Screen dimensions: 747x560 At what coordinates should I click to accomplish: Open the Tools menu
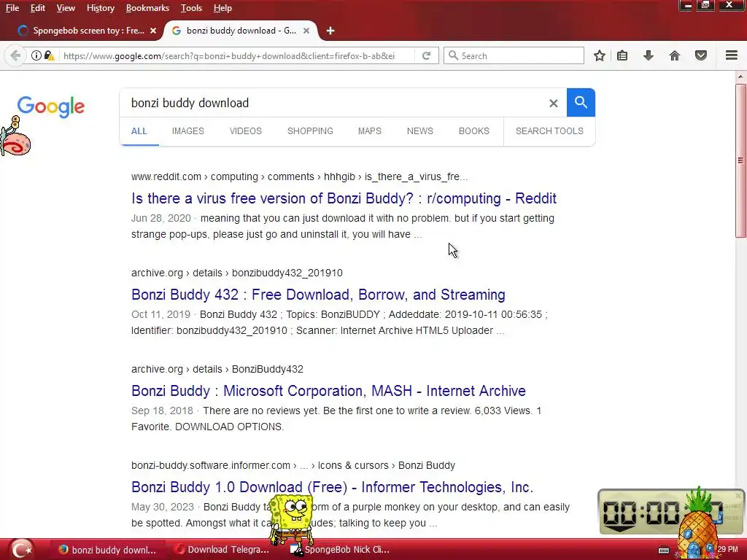click(x=192, y=8)
